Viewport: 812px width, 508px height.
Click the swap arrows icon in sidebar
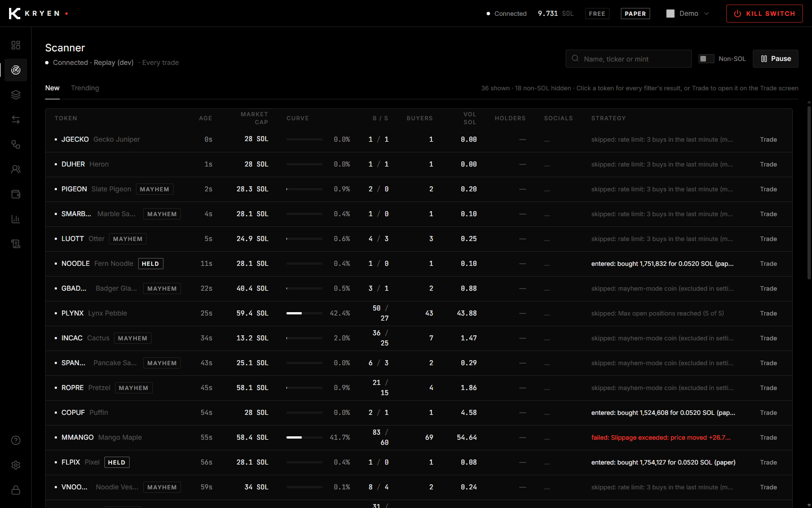[x=16, y=120]
